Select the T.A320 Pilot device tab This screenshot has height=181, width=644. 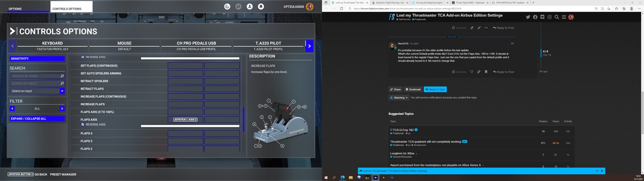pos(268,46)
